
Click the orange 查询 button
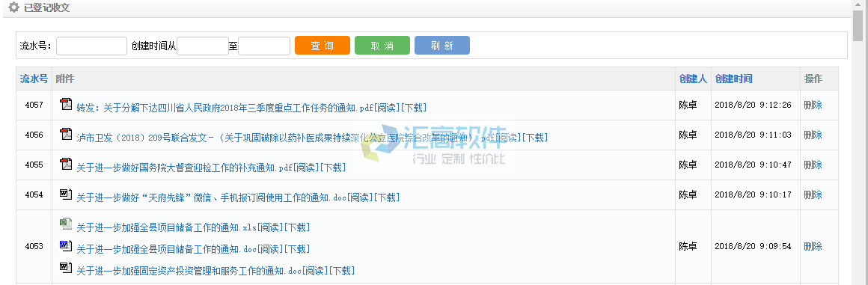click(x=323, y=46)
